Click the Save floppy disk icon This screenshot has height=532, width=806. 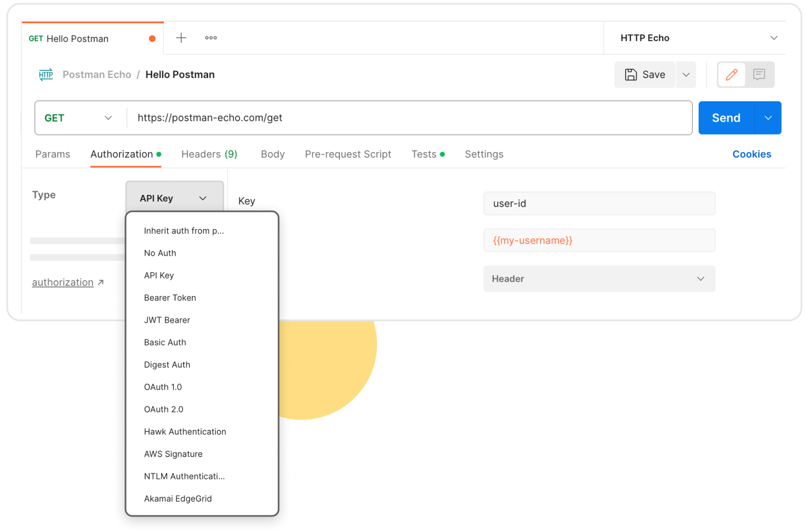point(631,74)
